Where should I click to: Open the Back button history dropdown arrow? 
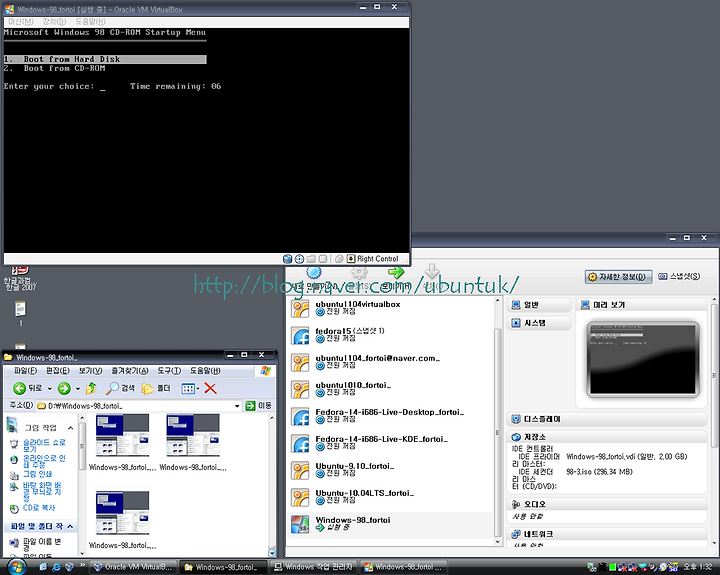tap(50, 389)
